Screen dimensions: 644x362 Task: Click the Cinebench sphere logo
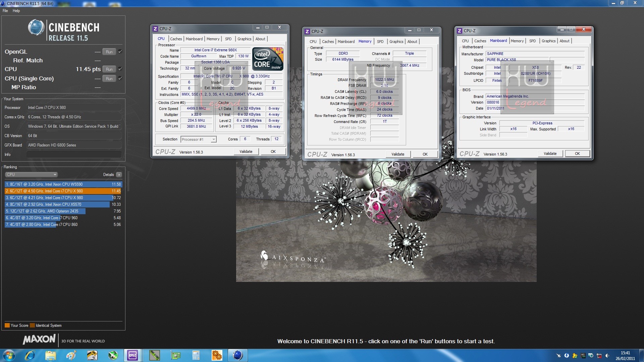point(36,27)
